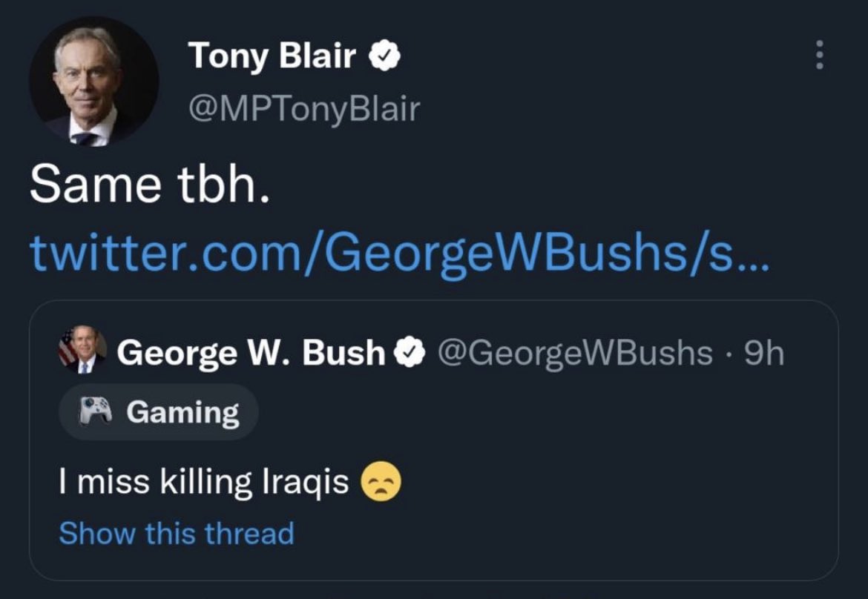Screen dimensions: 868x599
Task: Click George W. Bush's small avatar
Action: [83, 350]
